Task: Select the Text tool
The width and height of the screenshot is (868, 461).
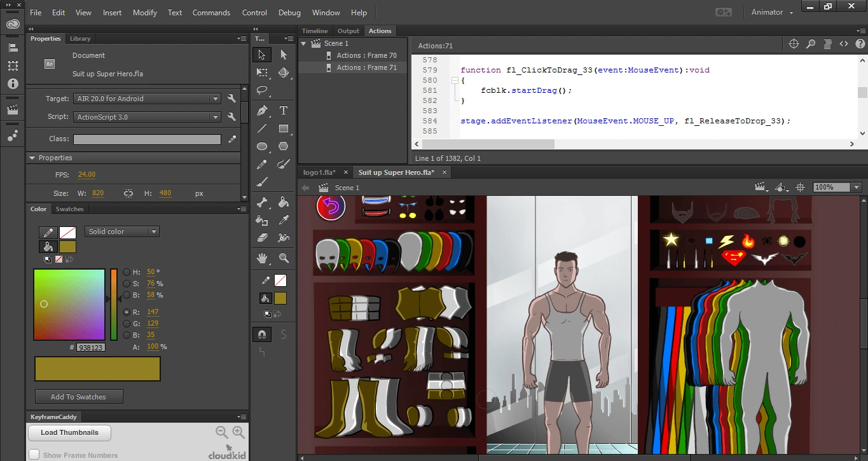Action: click(x=284, y=111)
